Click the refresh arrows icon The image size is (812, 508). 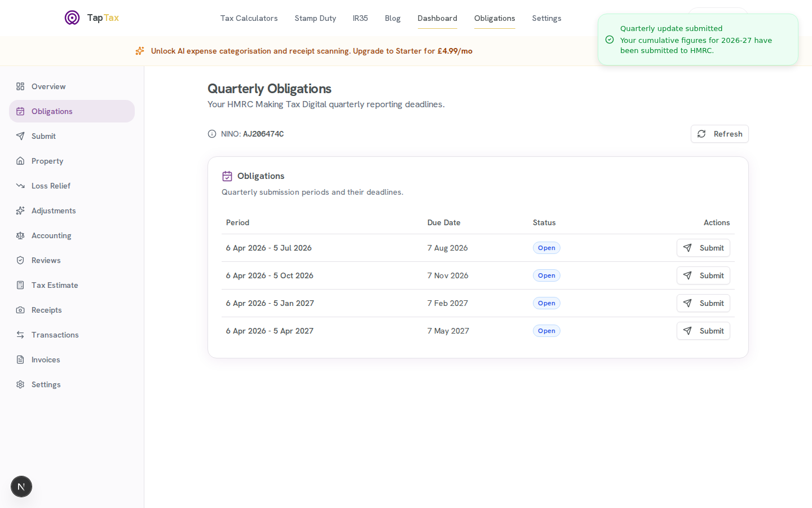point(701,134)
